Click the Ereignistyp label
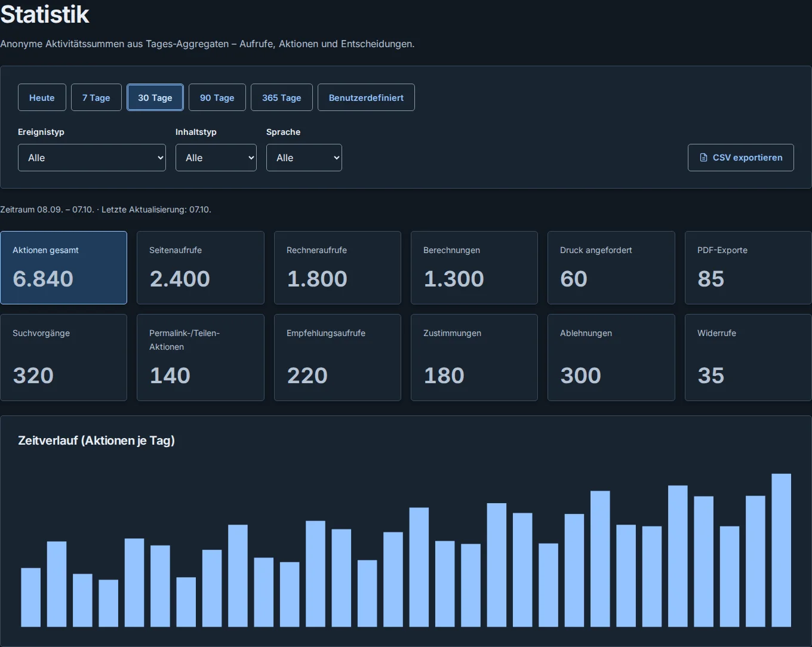This screenshot has width=812, height=647. pyautogui.click(x=41, y=132)
